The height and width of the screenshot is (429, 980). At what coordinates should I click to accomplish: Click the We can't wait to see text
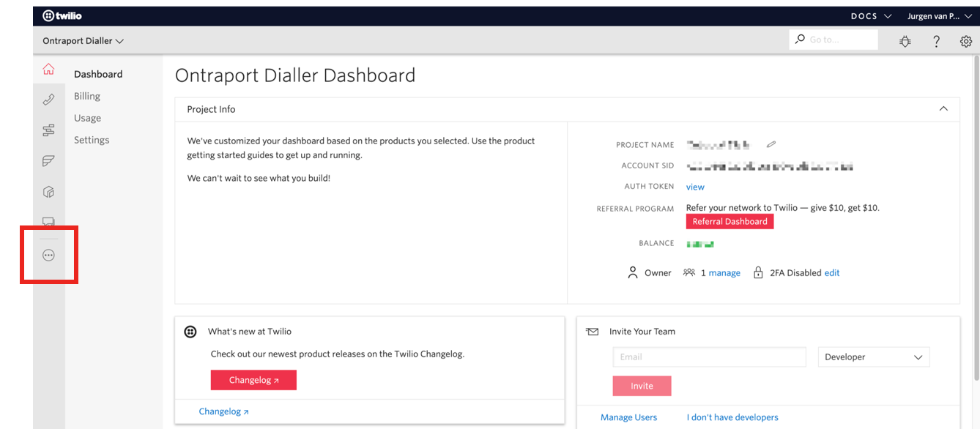pos(259,178)
